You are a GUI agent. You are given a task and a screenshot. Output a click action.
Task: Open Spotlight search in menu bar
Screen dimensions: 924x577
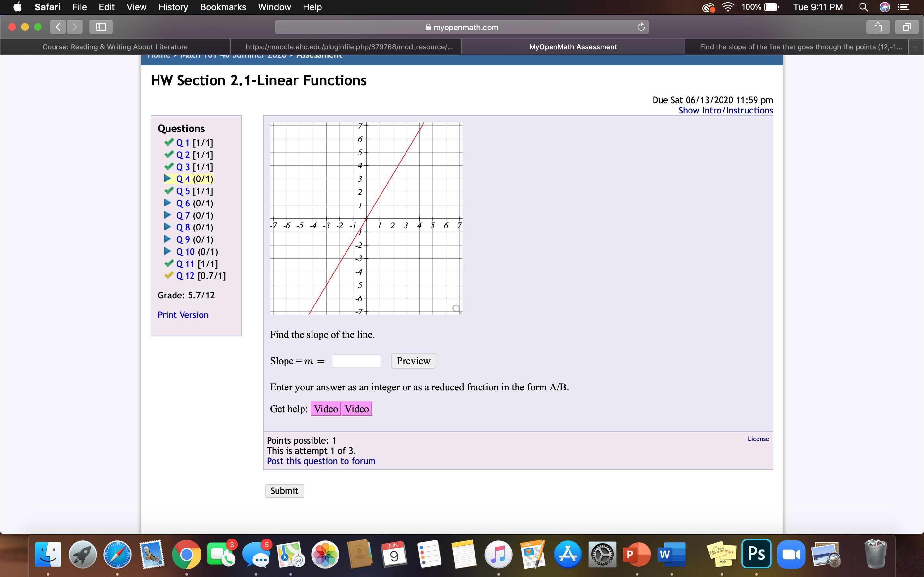click(x=863, y=7)
